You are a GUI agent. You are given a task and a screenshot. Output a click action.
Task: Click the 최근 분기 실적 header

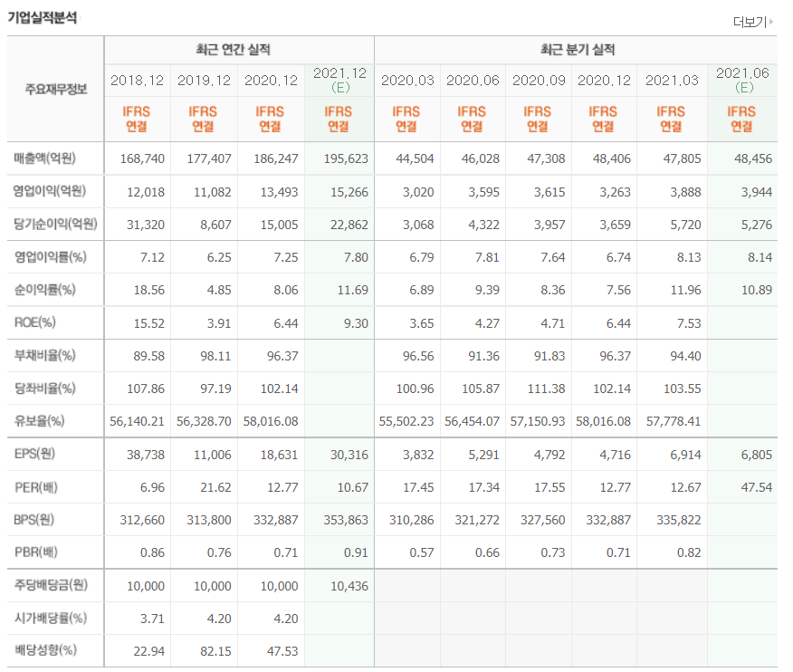coord(578,50)
